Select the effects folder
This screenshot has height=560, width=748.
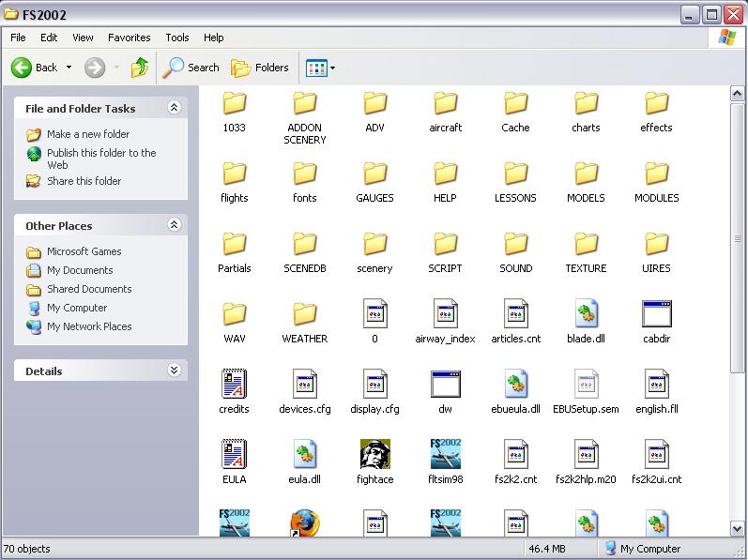[656, 113]
